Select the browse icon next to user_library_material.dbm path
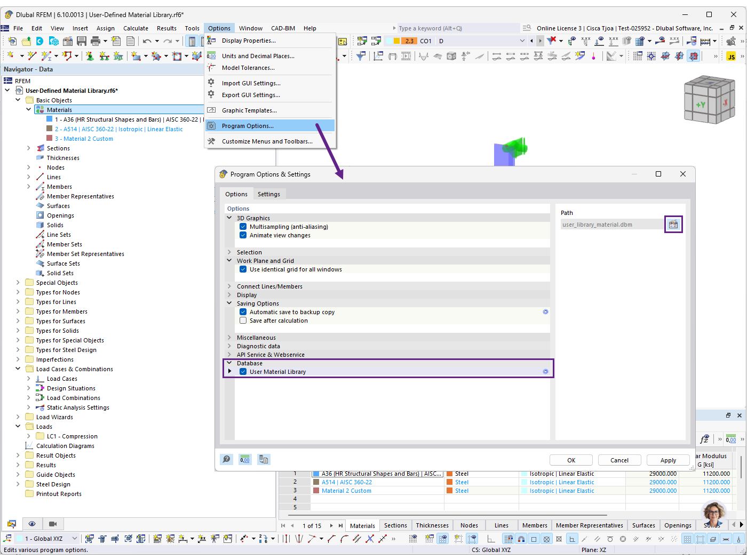 tap(673, 224)
